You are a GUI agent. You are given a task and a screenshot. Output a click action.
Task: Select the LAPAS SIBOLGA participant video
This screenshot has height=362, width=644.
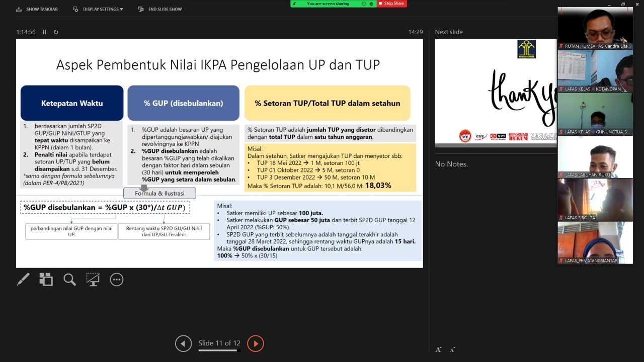coord(595,200)
